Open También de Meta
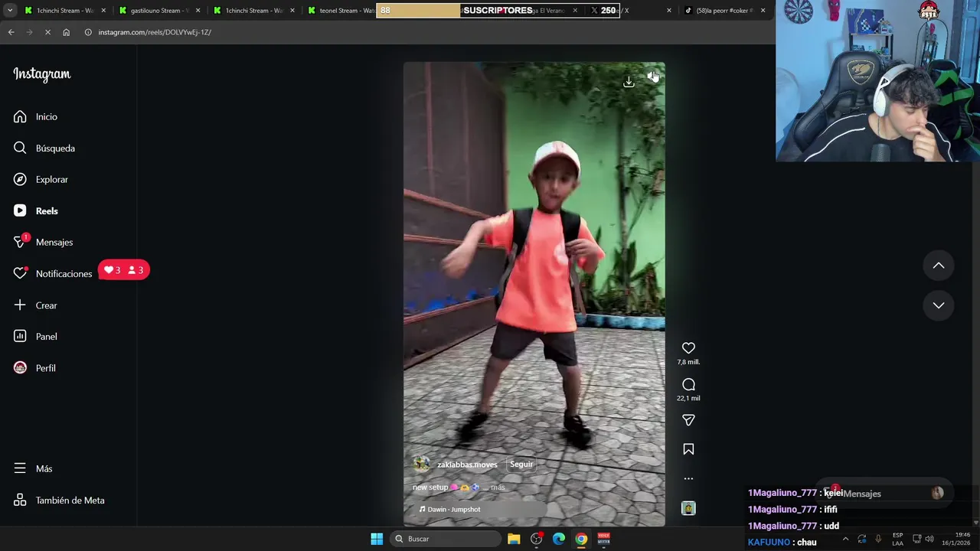Viewport: 980px width, 551px height. click(59, 500)
